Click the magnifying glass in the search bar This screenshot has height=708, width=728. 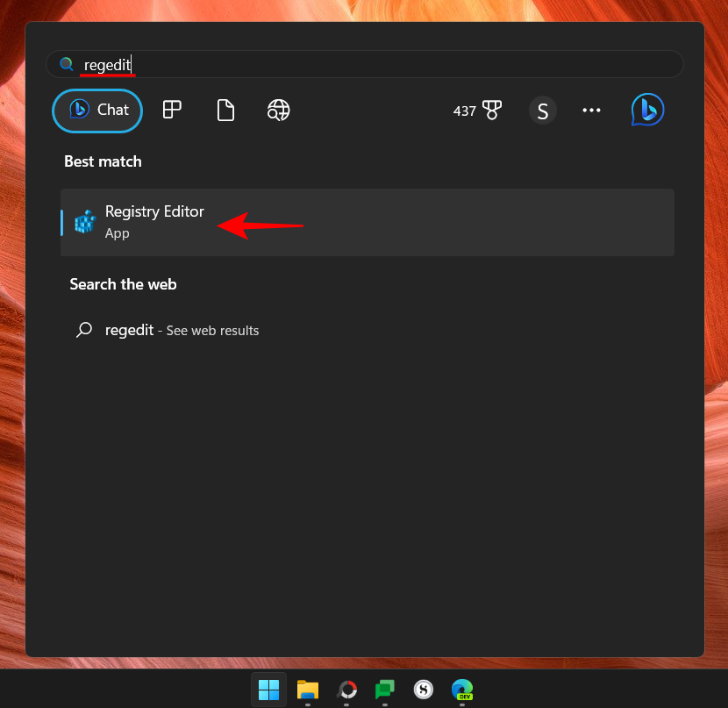pos(67,64)
